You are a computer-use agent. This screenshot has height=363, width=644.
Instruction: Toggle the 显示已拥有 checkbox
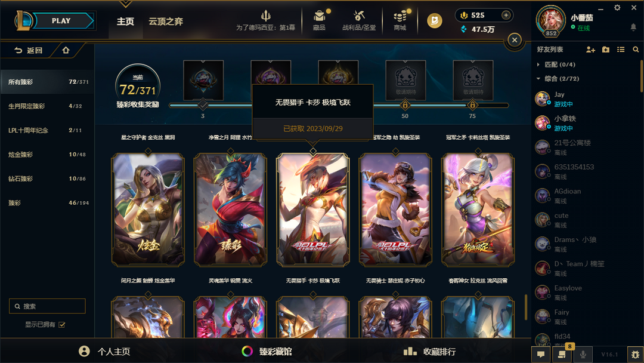pos(62,325)
